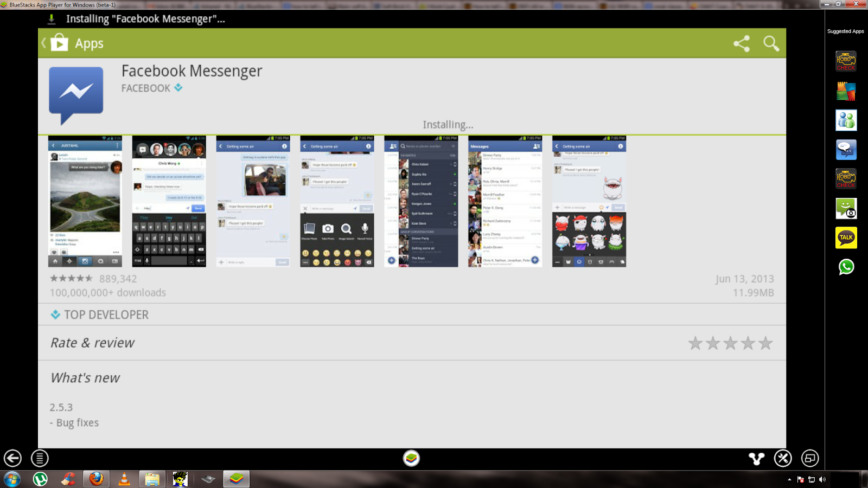868x488 pixels.
Task: Open the Windows Start menu
Action: [x=12, y=479]
